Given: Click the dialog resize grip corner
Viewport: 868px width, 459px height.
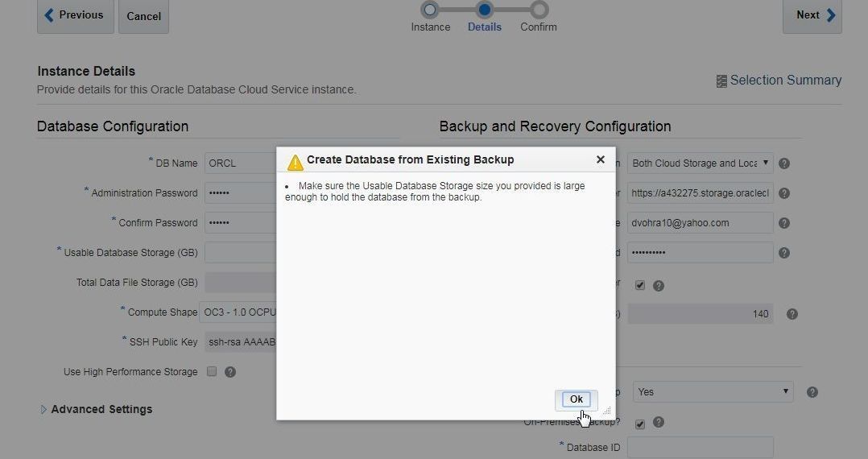Looking at the screenshot, I should click(607, 411).
